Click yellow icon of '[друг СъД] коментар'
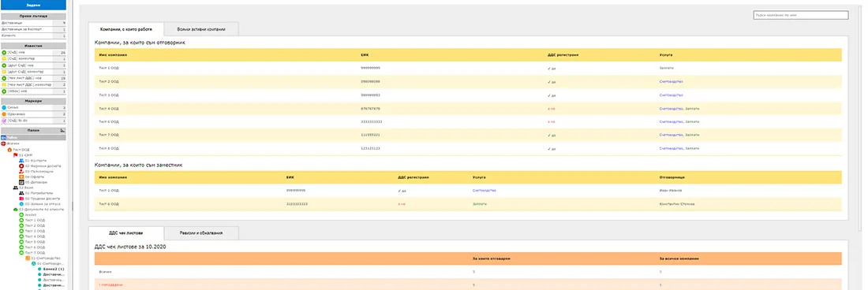868x290 pixels. tap(4, 72)
